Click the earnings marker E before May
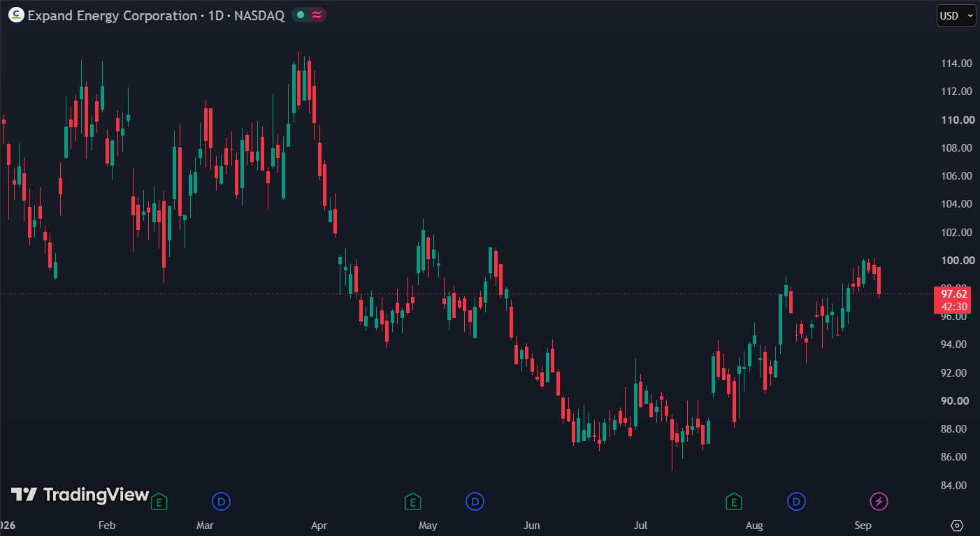 (x=413, y=501)
